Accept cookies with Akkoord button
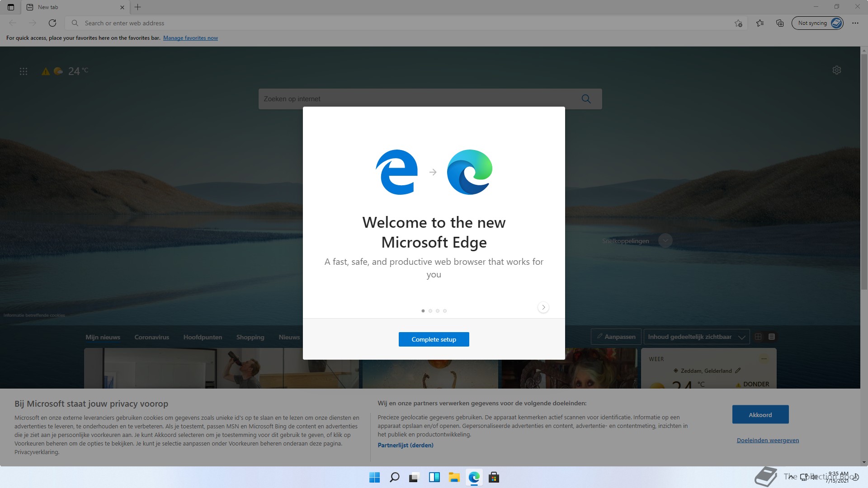 coord(760,414)
